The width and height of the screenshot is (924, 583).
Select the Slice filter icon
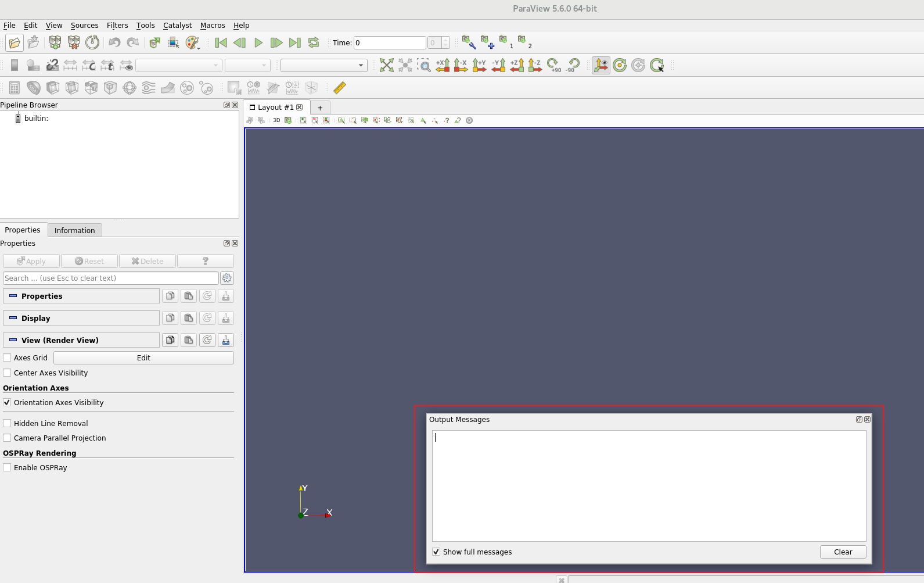[x=72, y=88]
